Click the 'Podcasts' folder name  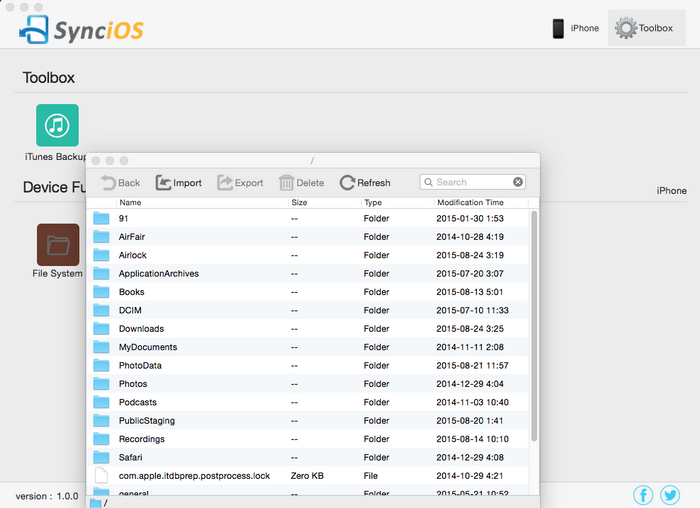138,402
